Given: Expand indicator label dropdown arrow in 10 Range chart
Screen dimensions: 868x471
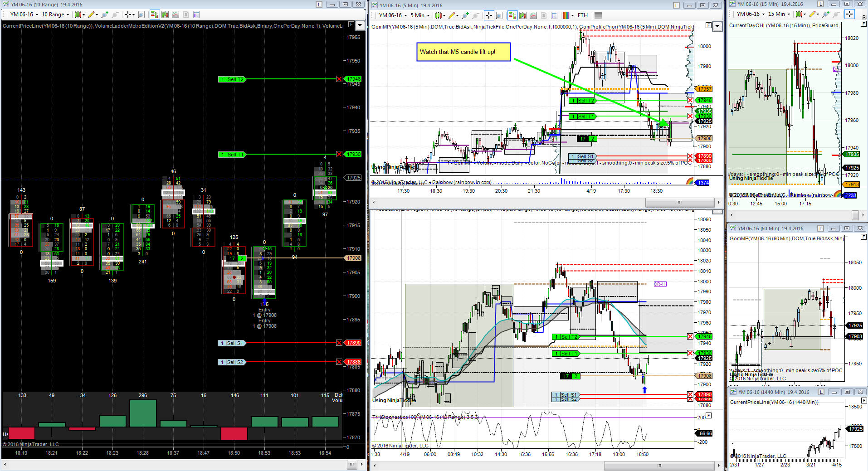Looking at the screenshot, I should point(360,25).
